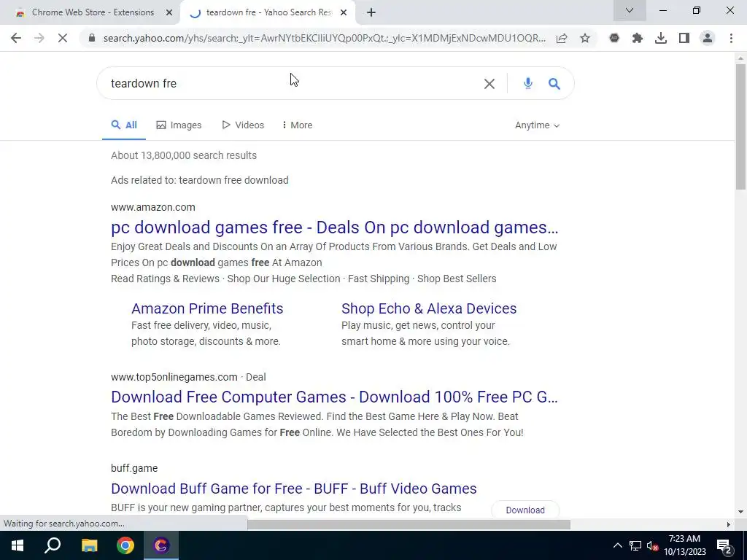Image resolution: width=747 pixels, height=560 pixels.
Task: Switch to Images results
Action: [x=179, y=125]
